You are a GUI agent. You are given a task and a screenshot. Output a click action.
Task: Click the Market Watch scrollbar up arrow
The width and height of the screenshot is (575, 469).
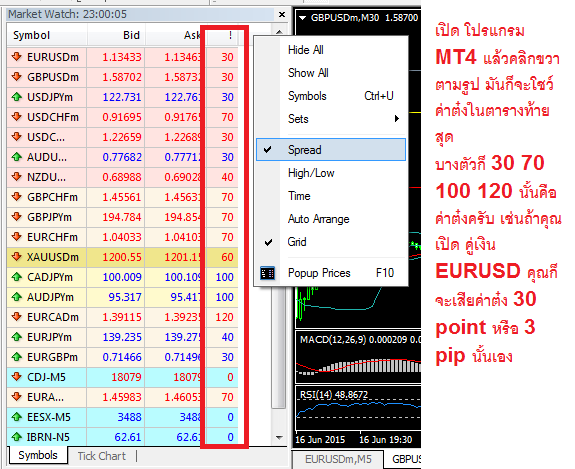pos(279,32)
